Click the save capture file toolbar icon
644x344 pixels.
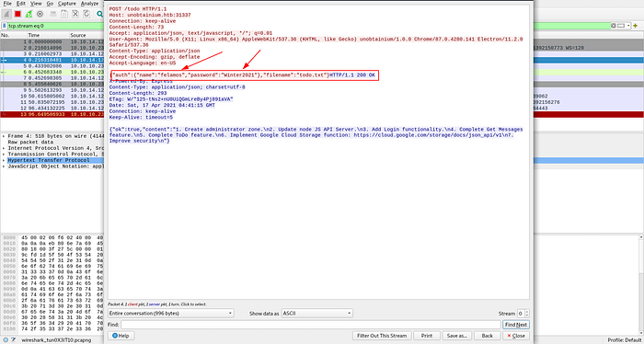[64, 14]
